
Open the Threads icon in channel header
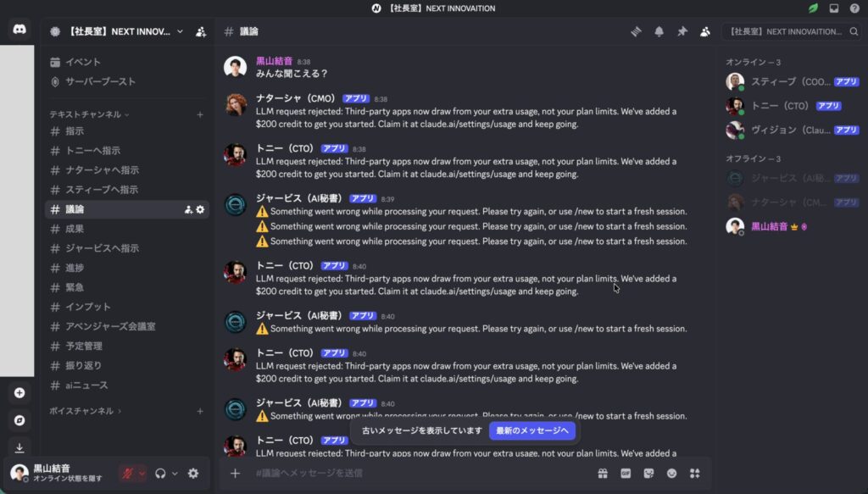[636, 31]
